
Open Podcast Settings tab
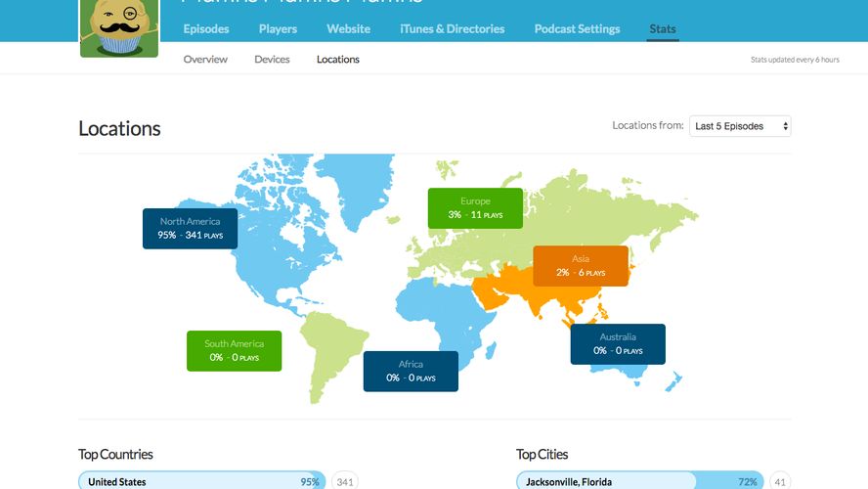577,28
